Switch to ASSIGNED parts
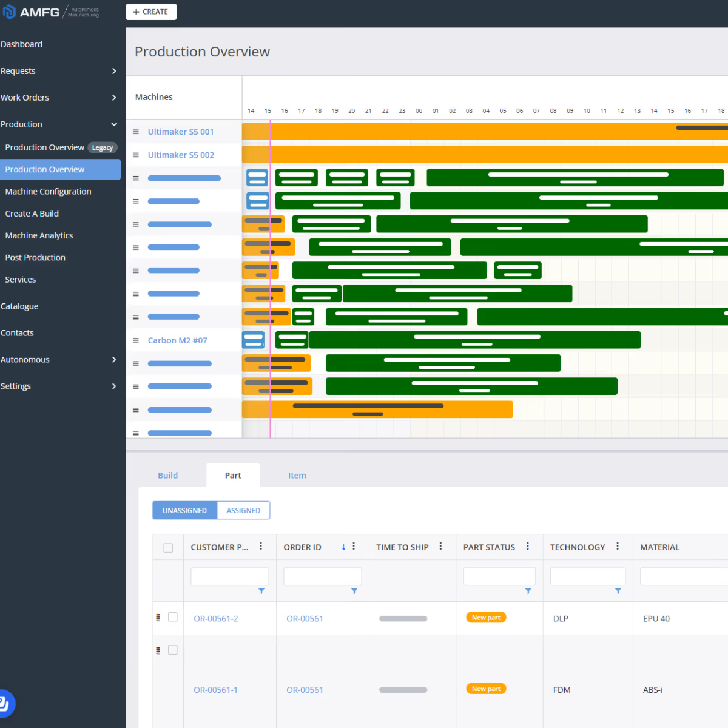Viewport: 728px width, 728px height. (x=243, y=511)
